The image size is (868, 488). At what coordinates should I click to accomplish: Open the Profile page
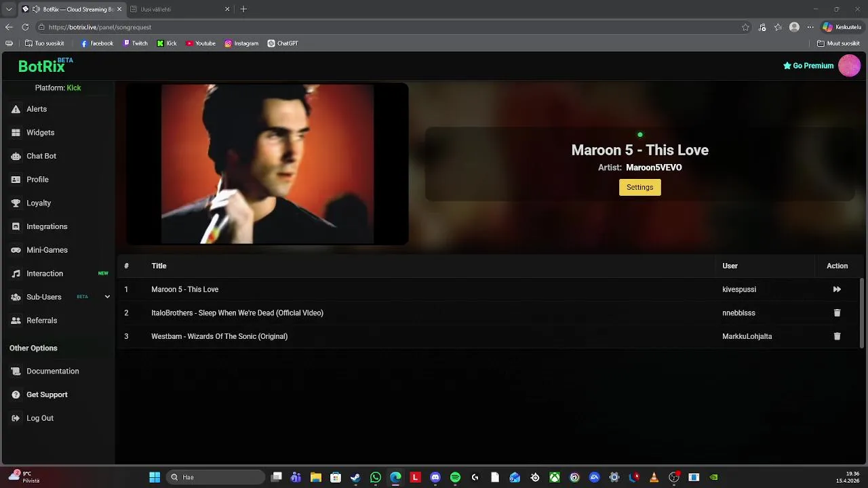37,180
